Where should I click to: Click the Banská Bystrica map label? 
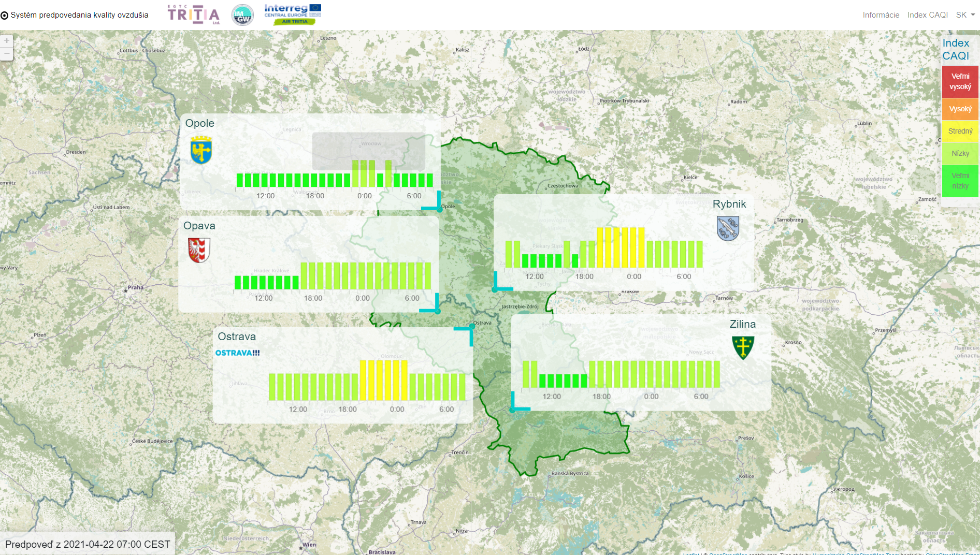(x=570, y=473)
